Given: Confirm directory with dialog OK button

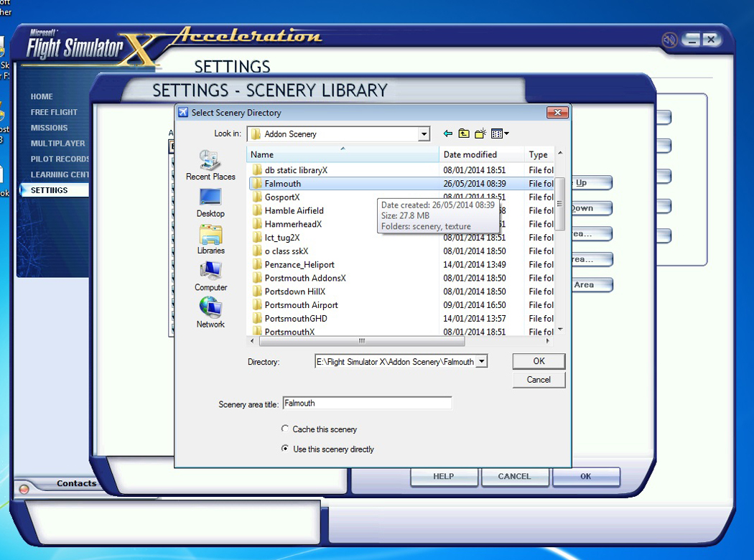Looking at the screenshot, I should pos(539,361).
